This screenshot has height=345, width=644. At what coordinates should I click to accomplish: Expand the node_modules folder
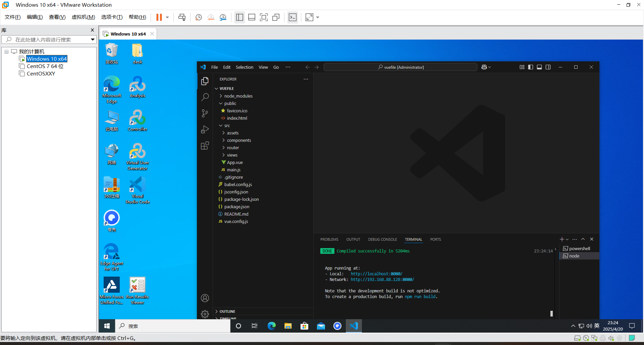coord(263,96)
